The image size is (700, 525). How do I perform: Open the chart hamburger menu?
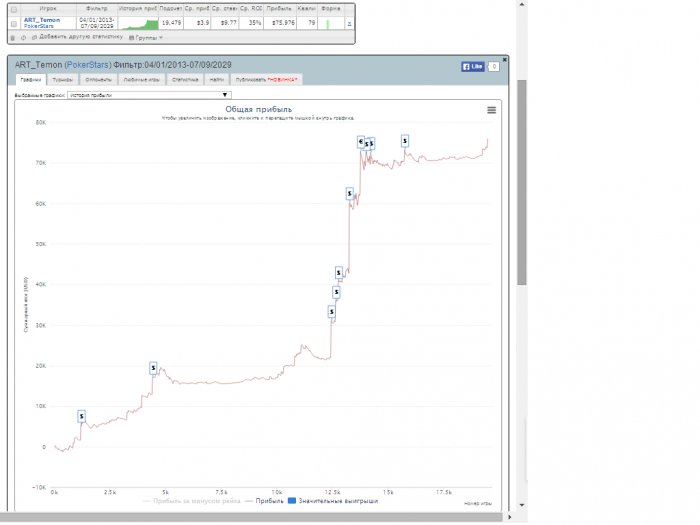[491, 110]
